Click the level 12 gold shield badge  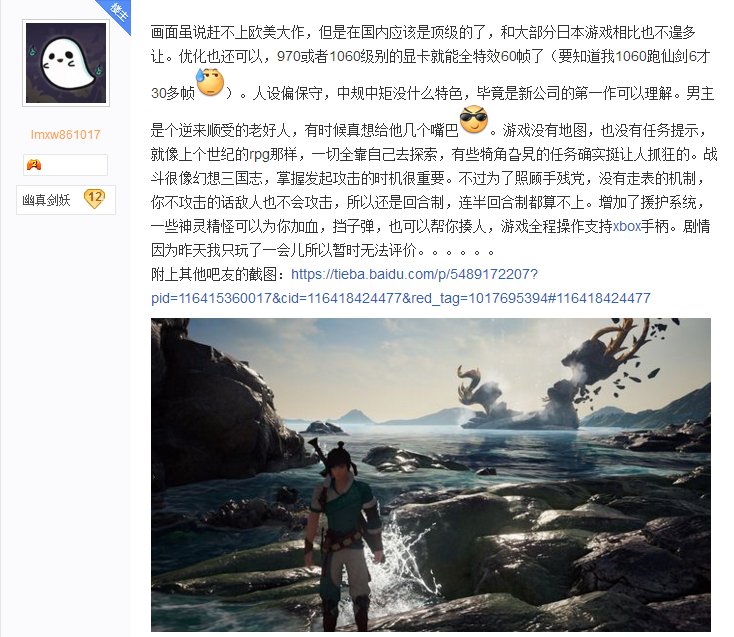coord(95,198)
